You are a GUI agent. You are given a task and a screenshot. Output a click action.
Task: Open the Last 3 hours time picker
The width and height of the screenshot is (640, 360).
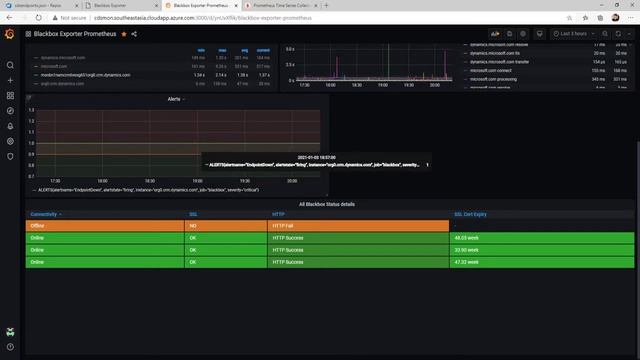tap(573, 34)
